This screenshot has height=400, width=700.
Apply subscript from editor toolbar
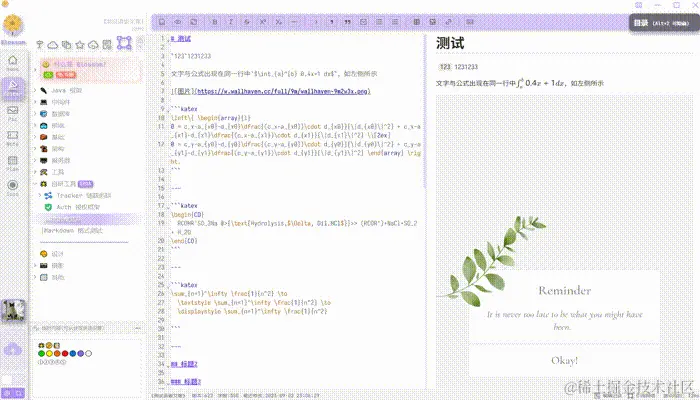coord(279,22)
